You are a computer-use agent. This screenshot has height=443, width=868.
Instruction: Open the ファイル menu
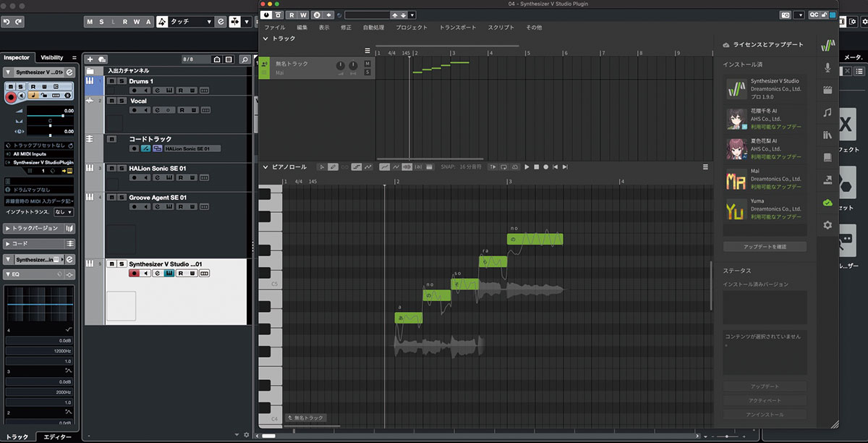(274, 28)
